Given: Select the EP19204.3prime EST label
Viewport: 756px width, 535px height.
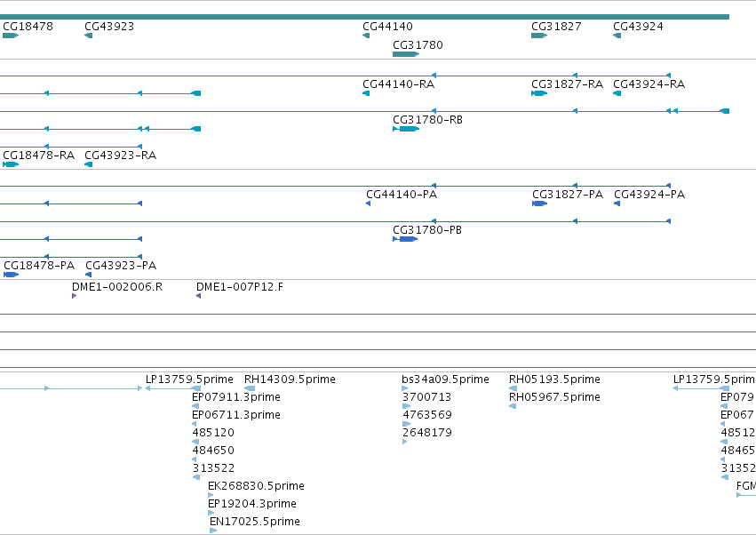Looking at the screenshot, I should (x=251, y=504).
